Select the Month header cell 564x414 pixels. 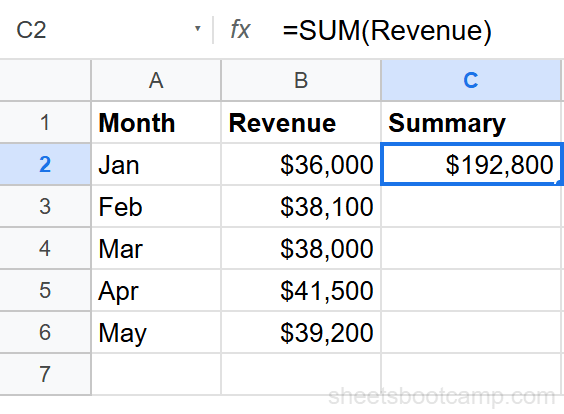pos(156,122)
